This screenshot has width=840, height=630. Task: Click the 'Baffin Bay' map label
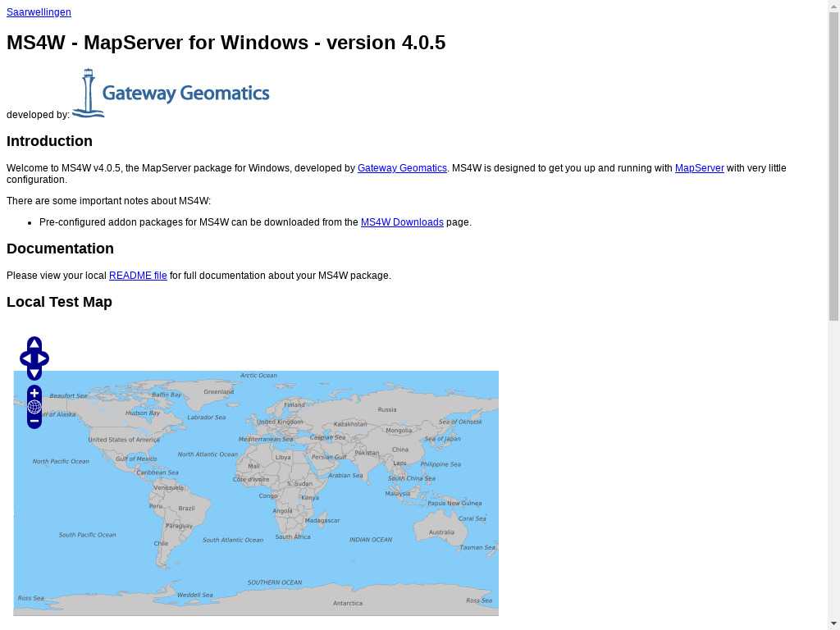pyautogui.click(x=167, y=395)
